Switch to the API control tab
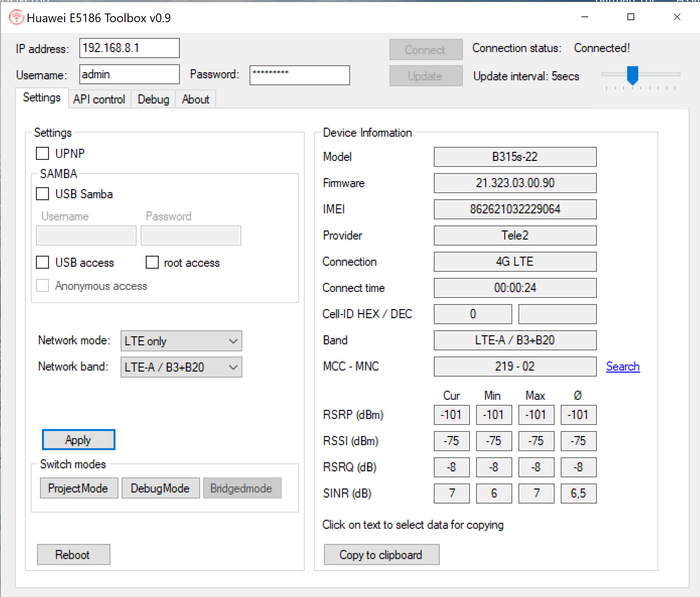 [99, 99]
